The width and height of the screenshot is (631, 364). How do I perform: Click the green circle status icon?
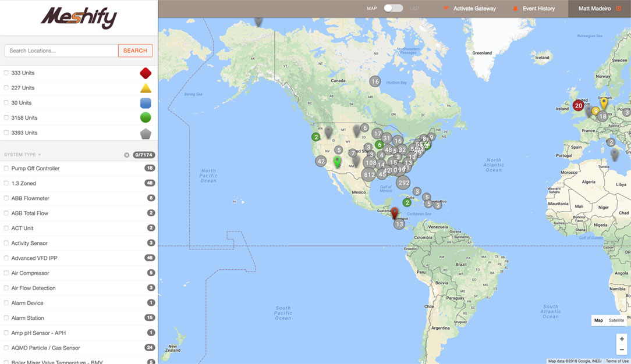146,117
